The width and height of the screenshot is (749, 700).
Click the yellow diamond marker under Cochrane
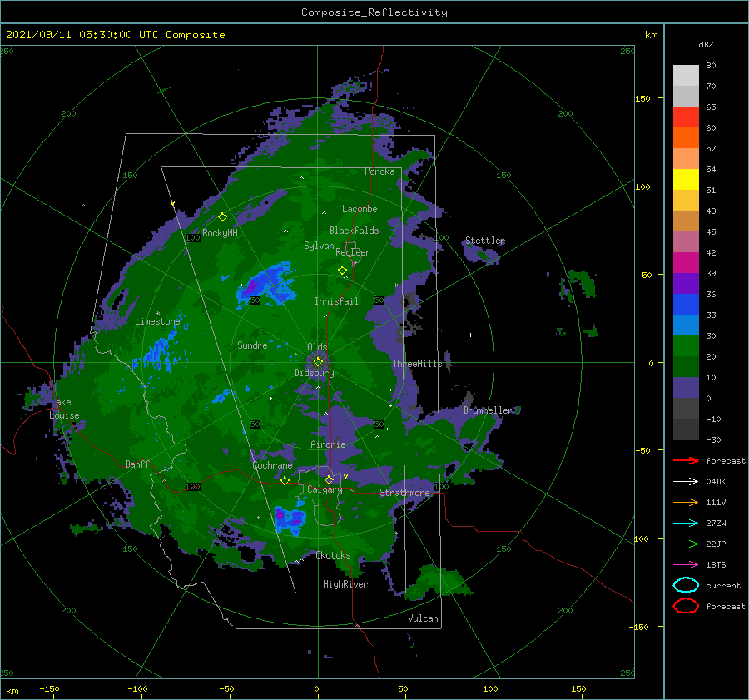pos(285,481)
